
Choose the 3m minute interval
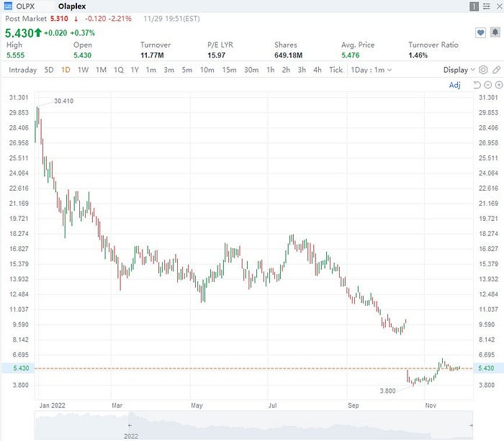[168, 70]
